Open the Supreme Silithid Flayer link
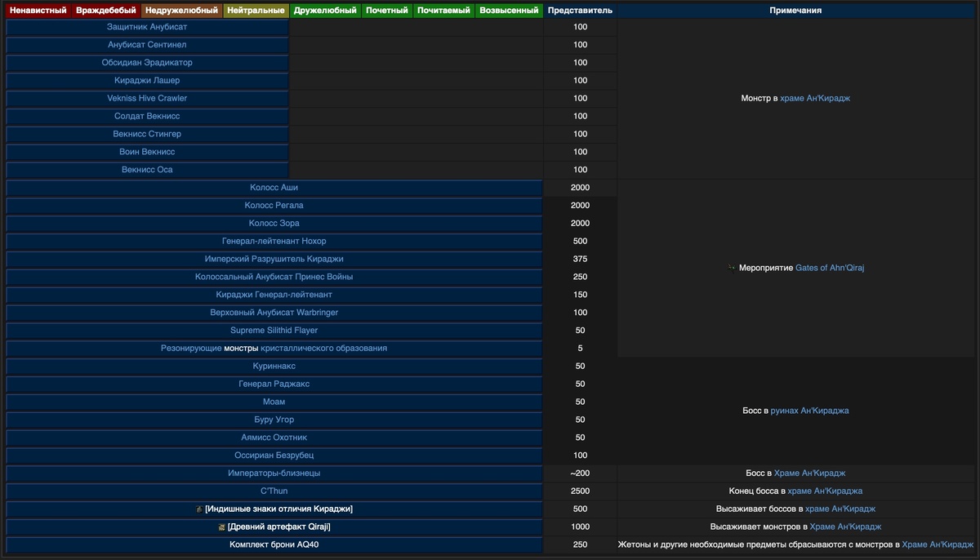 [x=274, y=331]
